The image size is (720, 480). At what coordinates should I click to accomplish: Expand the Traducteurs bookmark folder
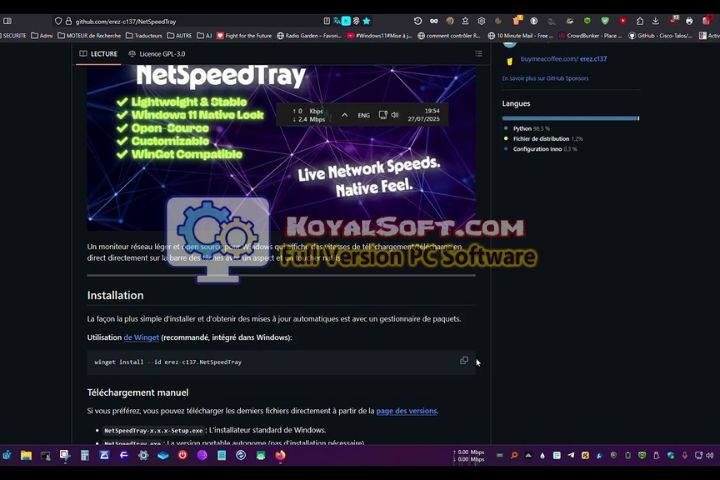[x=143, y=35]
